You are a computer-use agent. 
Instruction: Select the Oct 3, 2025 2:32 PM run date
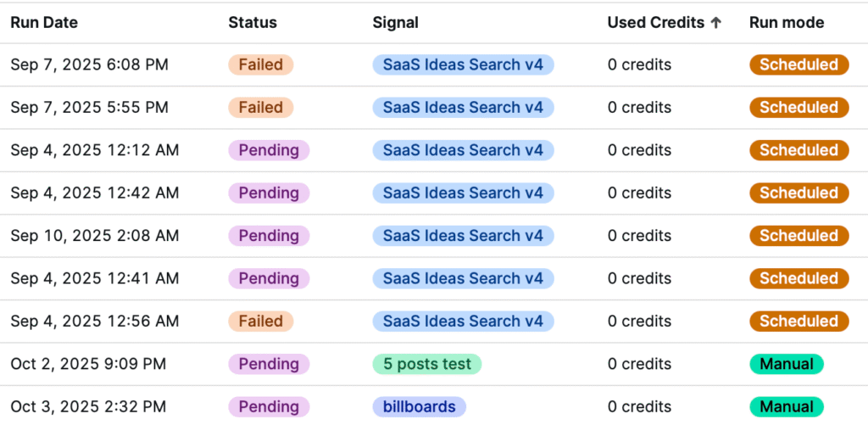[x=88, y=407]
